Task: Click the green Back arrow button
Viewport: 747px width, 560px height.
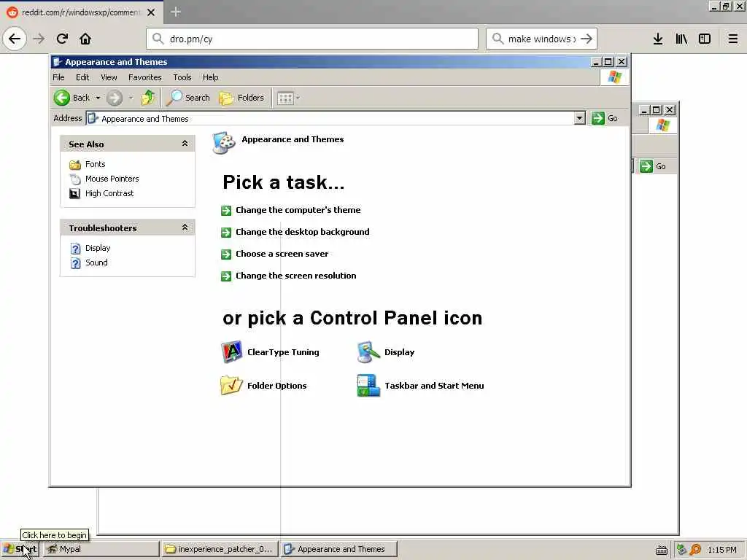Action: 62,98
